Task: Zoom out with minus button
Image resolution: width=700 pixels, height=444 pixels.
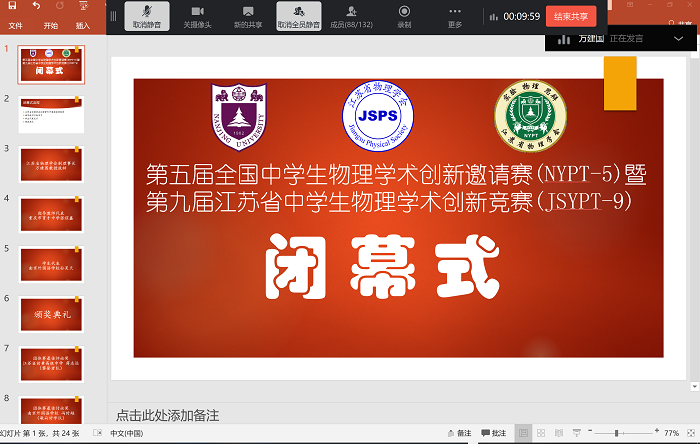Action: point(590,431)
